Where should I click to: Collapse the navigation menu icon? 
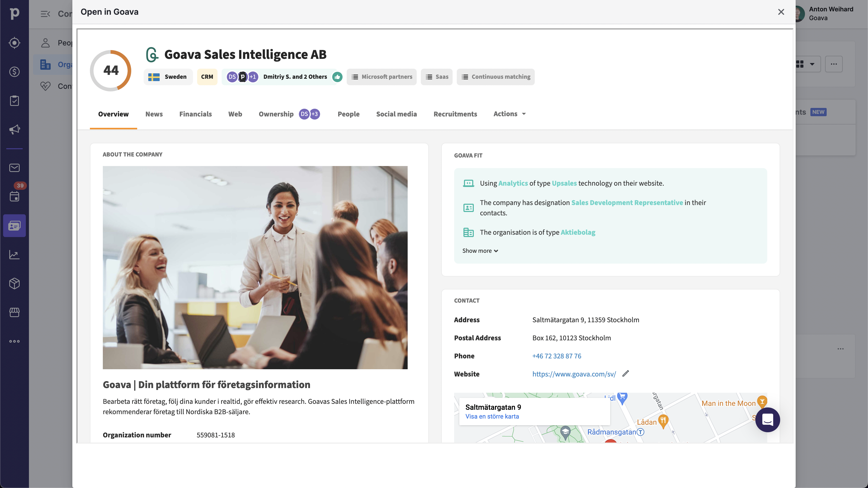coord(45,14)
